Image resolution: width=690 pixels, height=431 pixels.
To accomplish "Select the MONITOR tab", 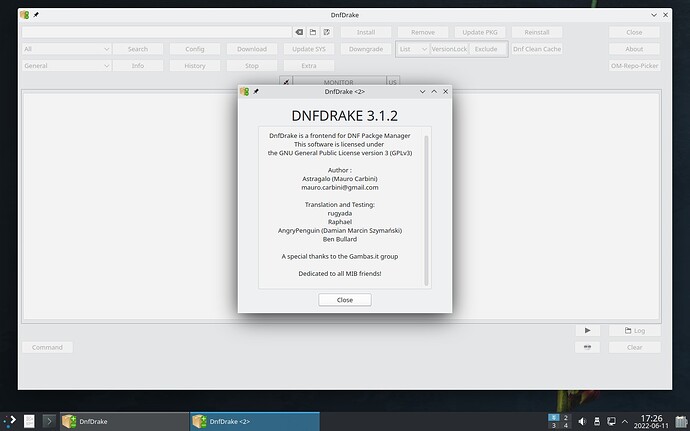I will 339,82.
